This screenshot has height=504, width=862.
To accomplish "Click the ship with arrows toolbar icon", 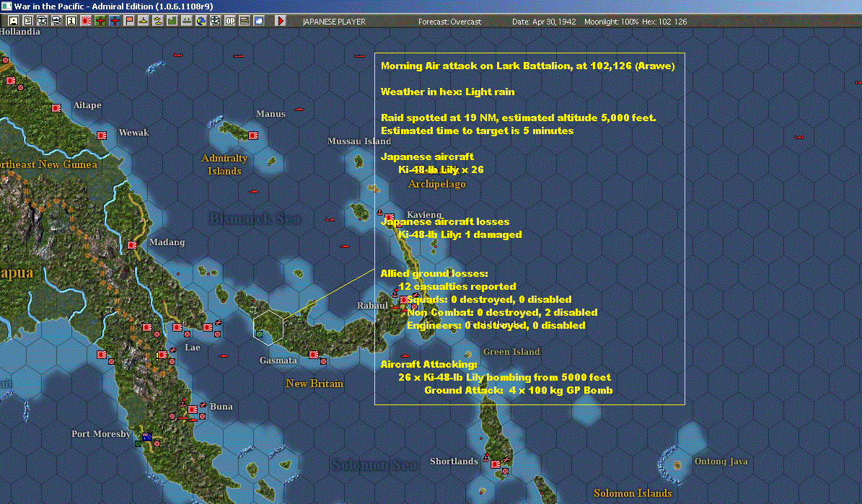I will pyautogui.click(x=186, y=21).
